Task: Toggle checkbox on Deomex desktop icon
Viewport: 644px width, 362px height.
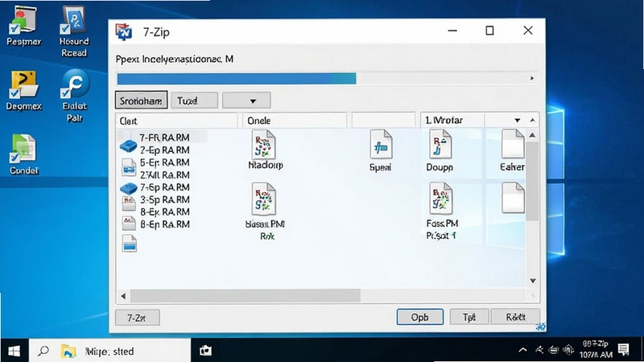Action: [14, 94]
